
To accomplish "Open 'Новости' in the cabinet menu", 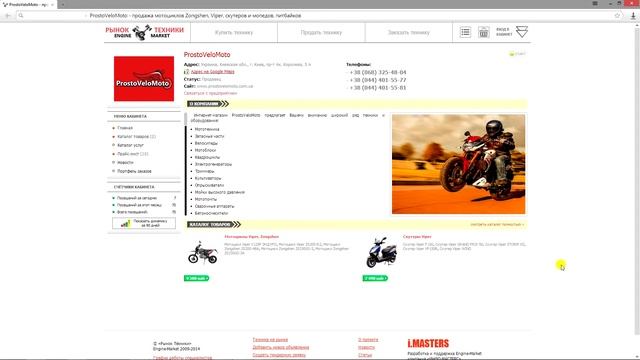I will pos(125,162).
